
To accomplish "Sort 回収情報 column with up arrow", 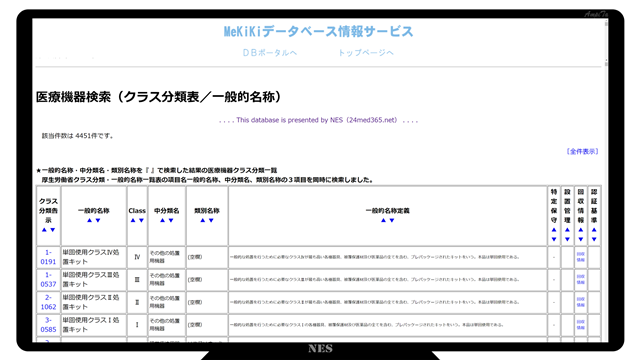I will pos(581,230).
